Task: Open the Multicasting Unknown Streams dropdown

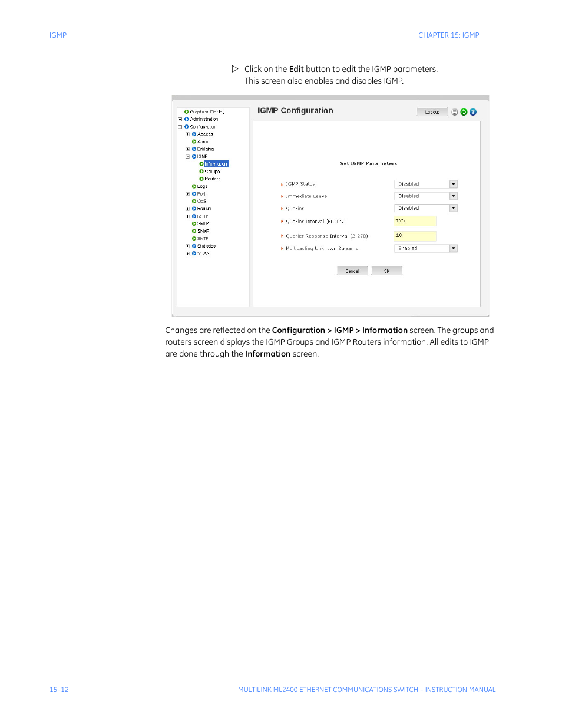Action: tap(453, 248)
